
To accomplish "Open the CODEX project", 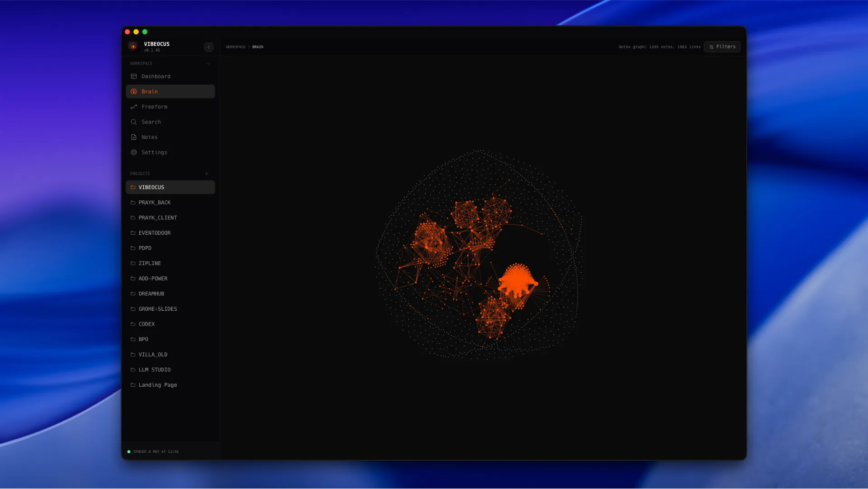I will pyautogui.click(x=170, y=324).
